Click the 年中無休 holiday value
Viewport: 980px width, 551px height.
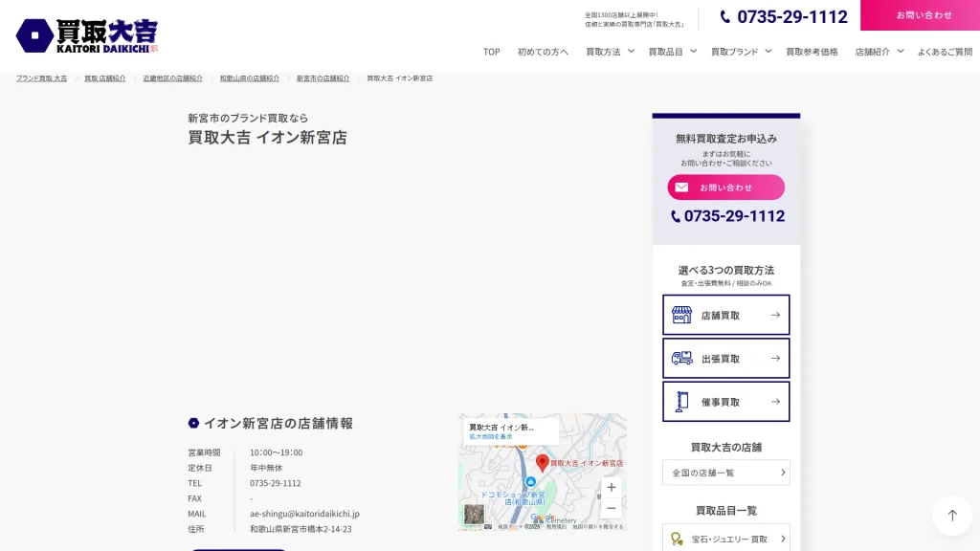coord(266,468)
